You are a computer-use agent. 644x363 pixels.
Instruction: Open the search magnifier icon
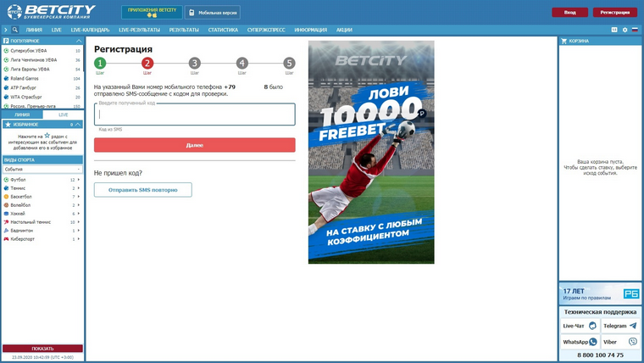(x=14, y=30)
